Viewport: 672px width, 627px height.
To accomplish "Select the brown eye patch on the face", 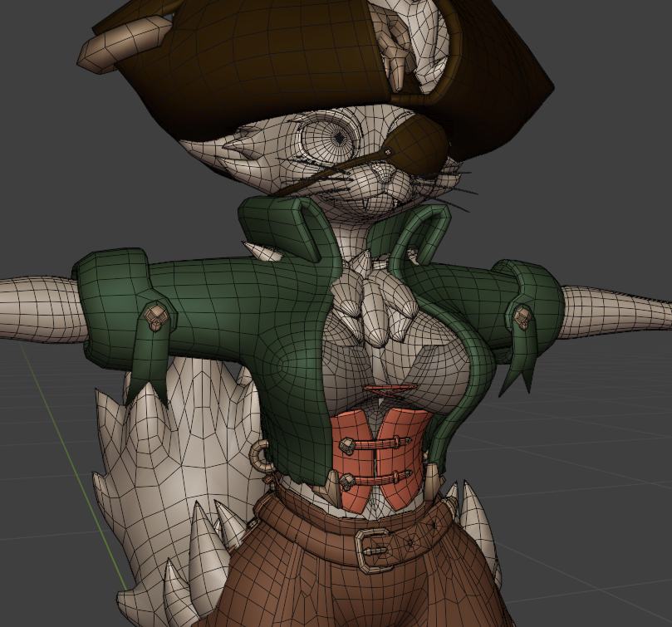I will tap(418, 144).
